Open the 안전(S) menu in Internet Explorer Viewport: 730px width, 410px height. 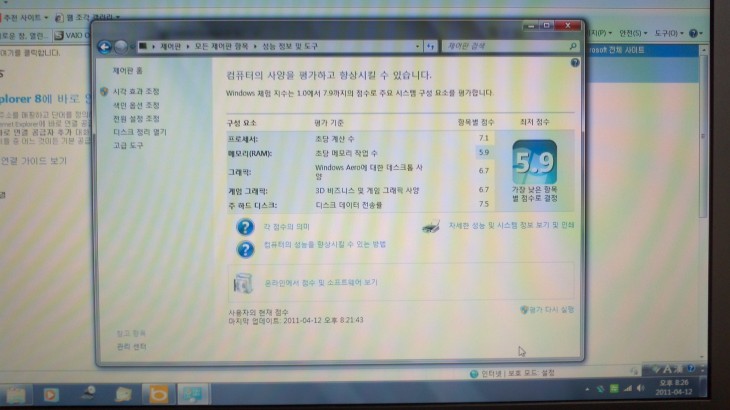pyautogui.click(x=633, y=34)
